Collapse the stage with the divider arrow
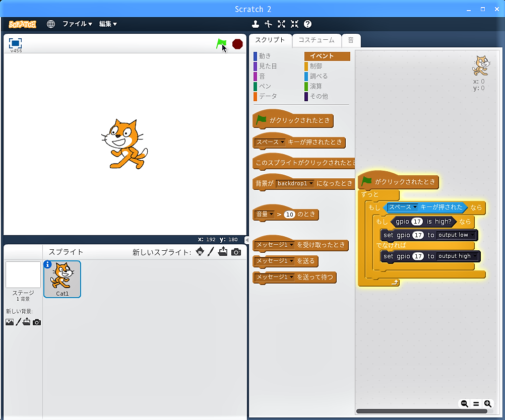The width and height of the screenshot is (505, 420). coord(247,240)
